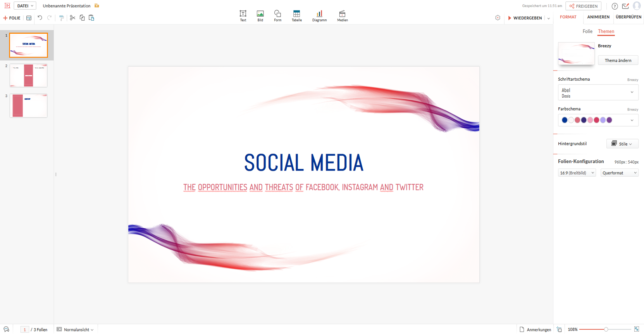644x334 pixels.
Task: Select slide 3 thumbnail
Action: coord(28,106)
